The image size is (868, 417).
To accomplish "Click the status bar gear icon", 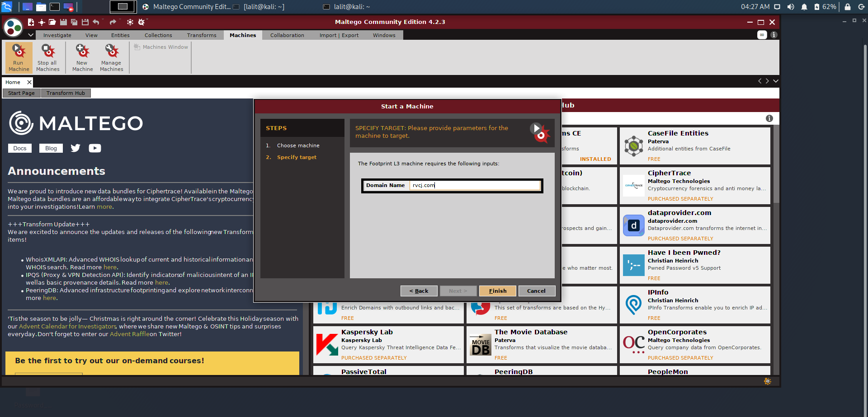I will click(x=768, y=381).
